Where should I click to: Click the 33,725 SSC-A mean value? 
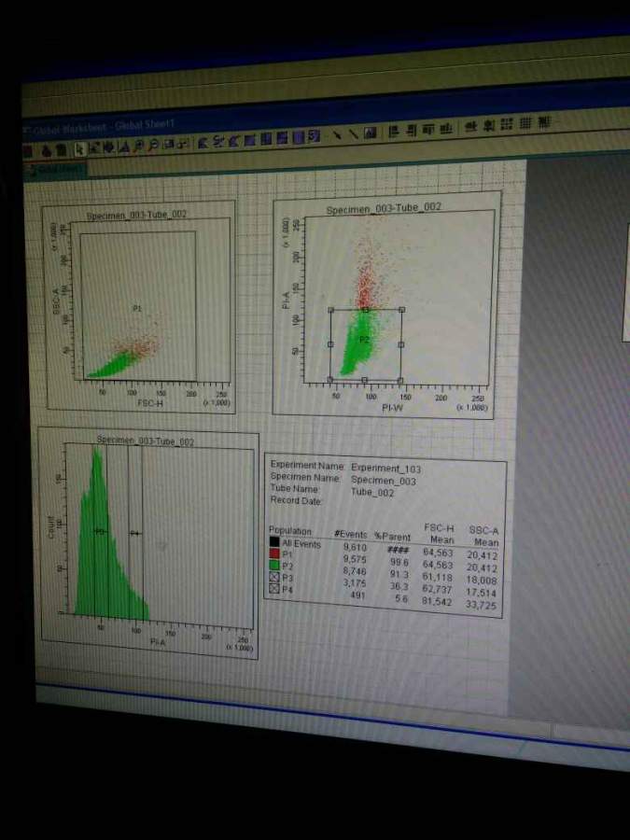pos(482,606)
